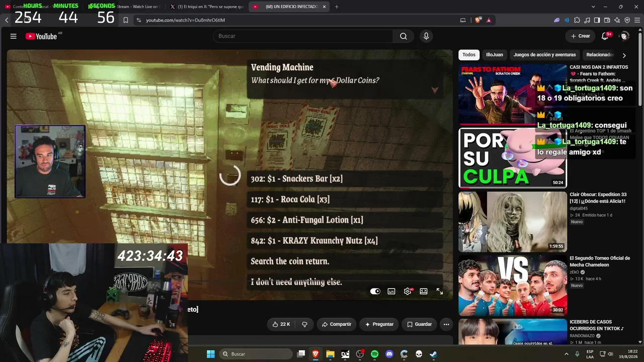The width and height of the screenshot is (644, 362).
Task: Open Brave Leo AI sparkle icon
Action: (x=617, y=20)
